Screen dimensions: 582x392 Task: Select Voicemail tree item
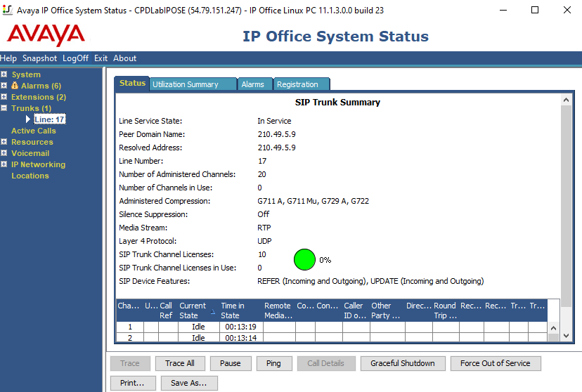click(30, 152)
